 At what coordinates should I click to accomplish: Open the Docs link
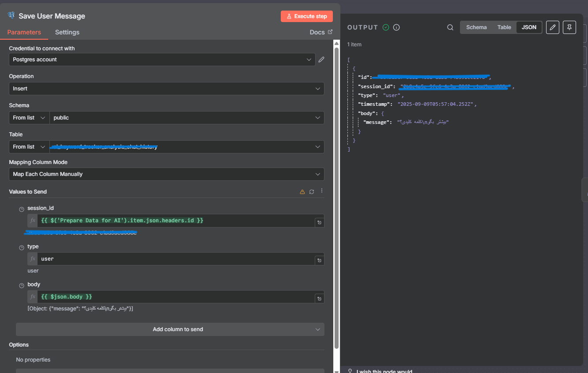coord(320,32)
